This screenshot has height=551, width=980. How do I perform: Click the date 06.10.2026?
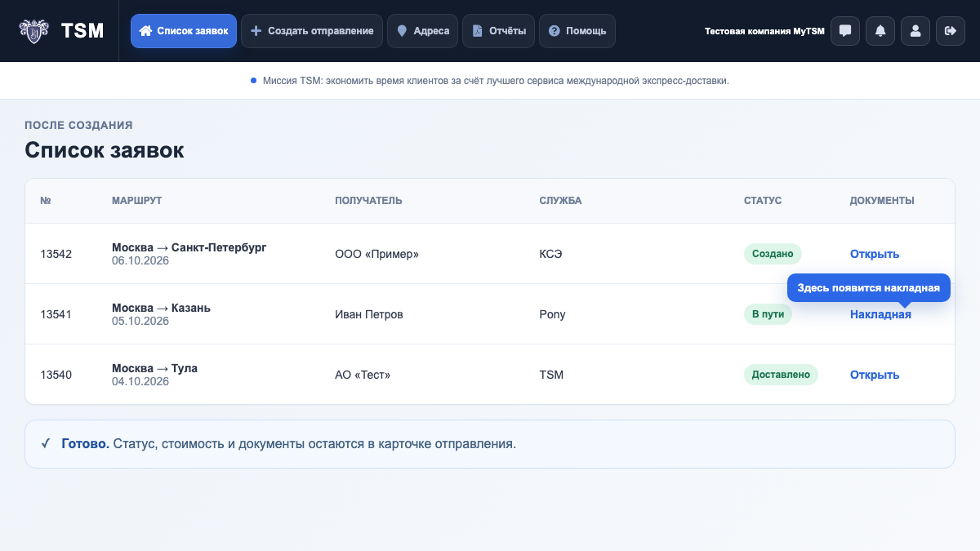(140, 260)
